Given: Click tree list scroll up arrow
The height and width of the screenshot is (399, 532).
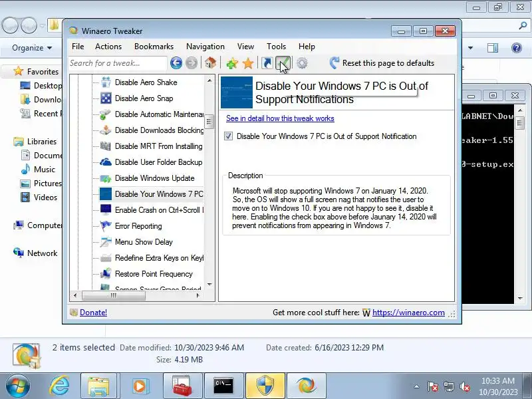Looking at the screenshot, I should pyautogui.click(x=209, y=80).
